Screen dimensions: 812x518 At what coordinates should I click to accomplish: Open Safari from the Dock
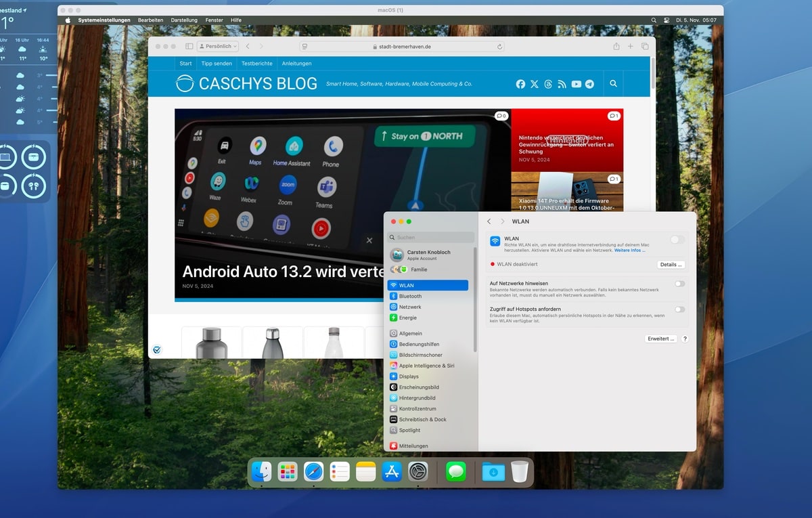tap(313, 472)
